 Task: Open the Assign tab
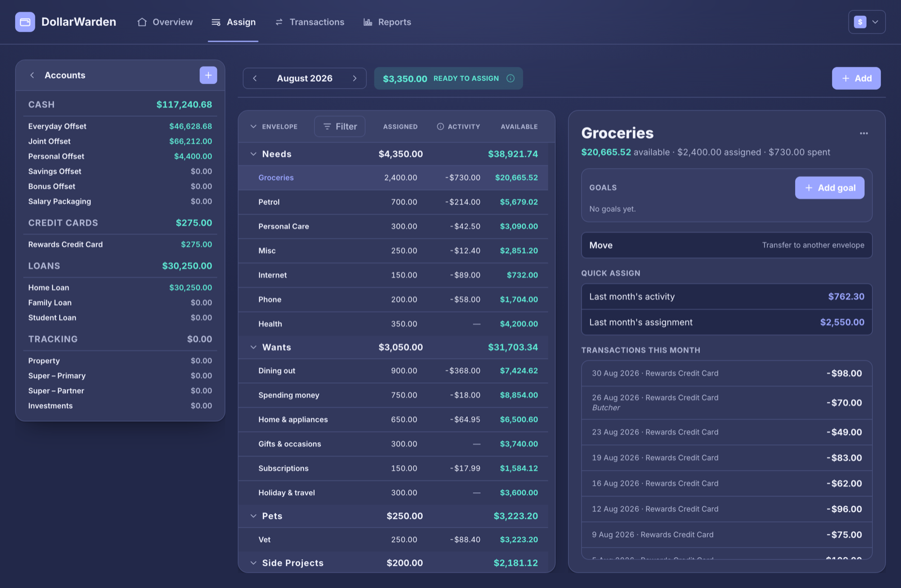pyautogui.click(x=233, y=22)
